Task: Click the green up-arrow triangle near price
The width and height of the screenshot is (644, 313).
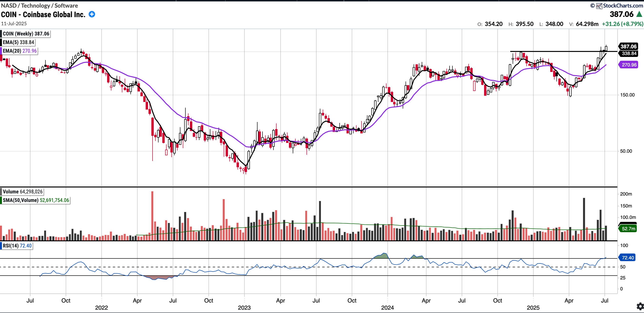Action: [639, 14]
